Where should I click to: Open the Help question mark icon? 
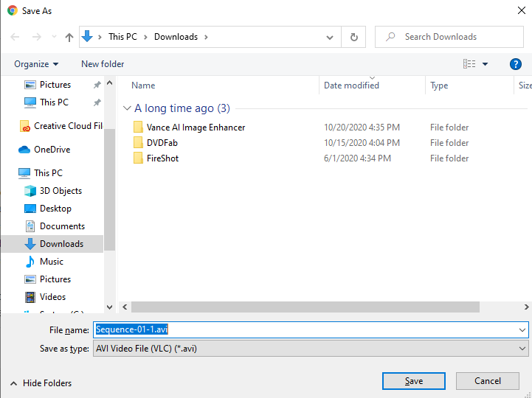(x=516, y=64)
